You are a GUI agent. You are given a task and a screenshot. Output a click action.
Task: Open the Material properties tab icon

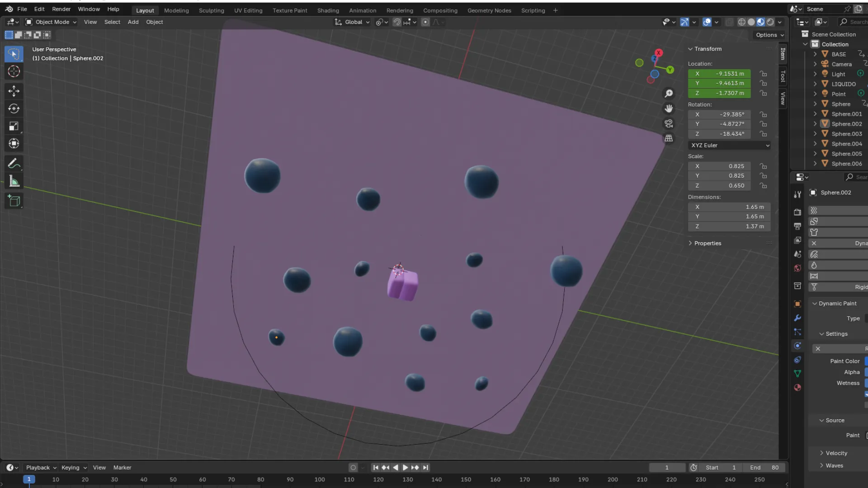(x=797, y=388)
